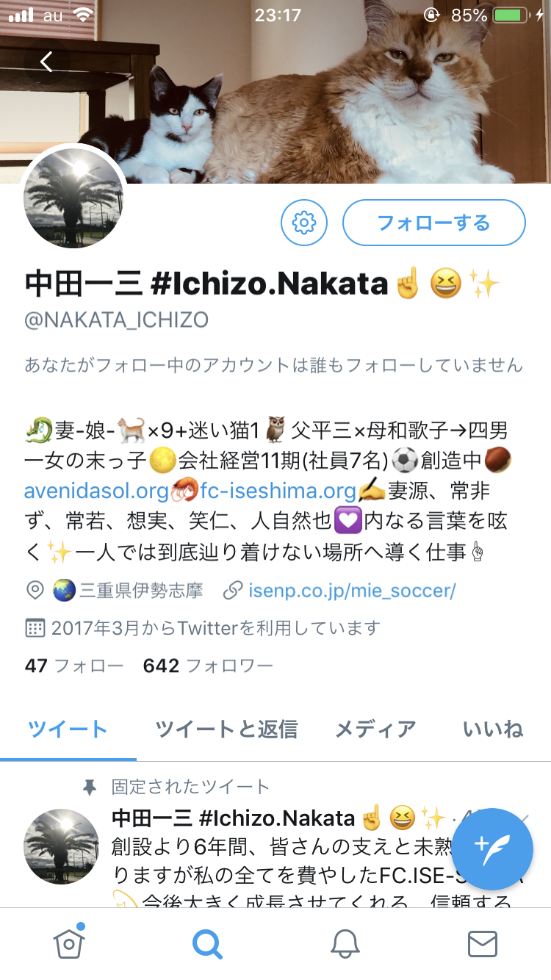551x980 pixels.
Task: Switch to ツイートと返信 tab
Action: pos(226,729)
